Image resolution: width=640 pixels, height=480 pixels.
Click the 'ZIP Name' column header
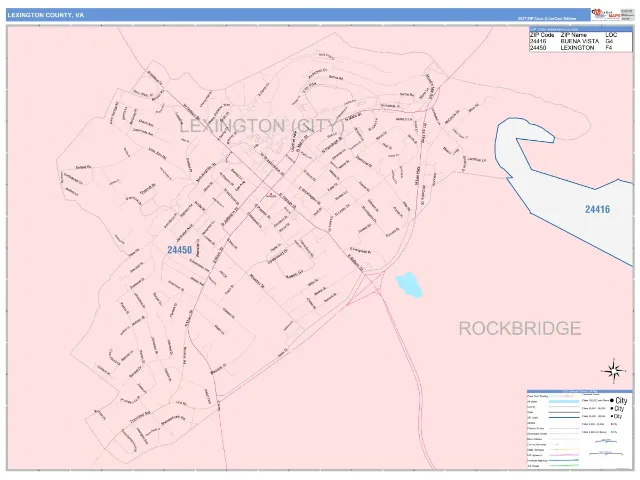click(573, 35)
